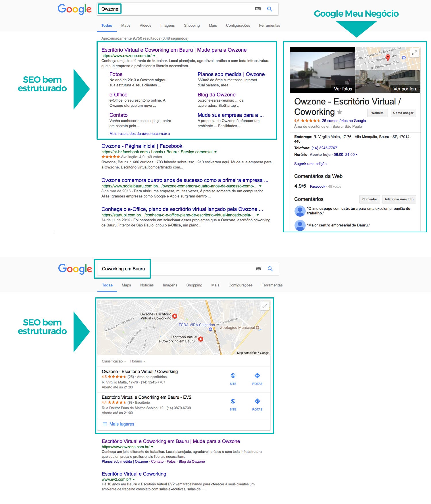Expand the Horário 08:00–21:00 hours dropdown
431x504 pixels.
(346, 155)
